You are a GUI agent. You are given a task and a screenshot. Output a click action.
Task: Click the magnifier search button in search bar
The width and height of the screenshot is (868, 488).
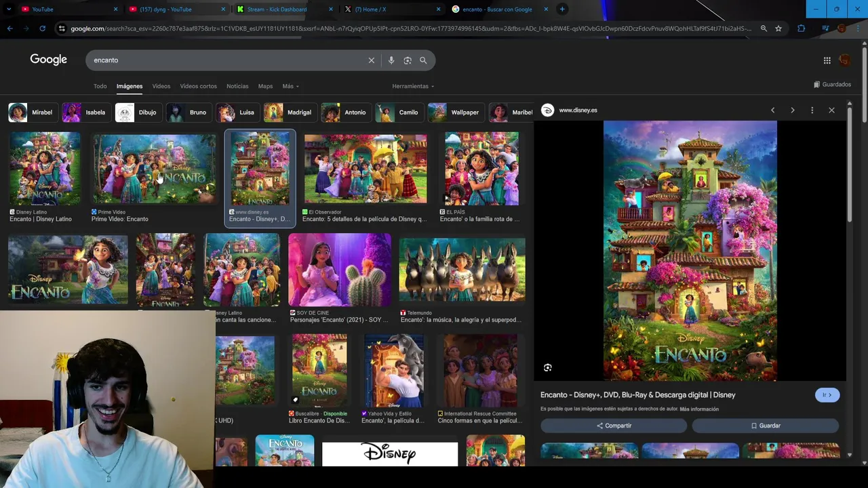pos(423,60)
